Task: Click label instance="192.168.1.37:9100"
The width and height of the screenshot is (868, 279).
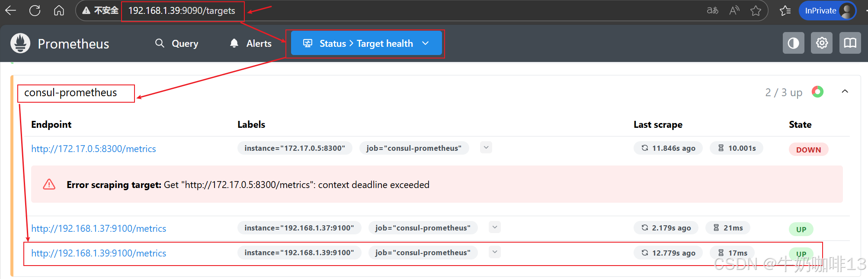Action: [x=299, y=228]
